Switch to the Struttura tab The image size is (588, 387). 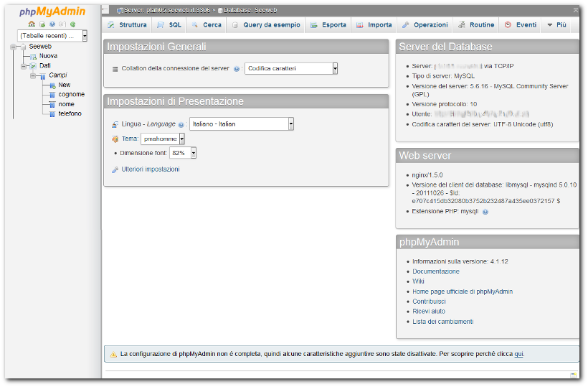127,25
